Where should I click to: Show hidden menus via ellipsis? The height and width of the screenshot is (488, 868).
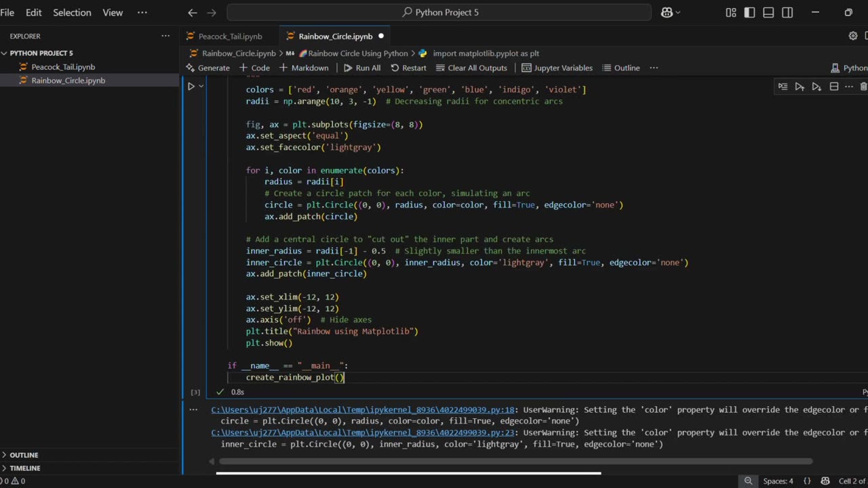tap(142, 12)
